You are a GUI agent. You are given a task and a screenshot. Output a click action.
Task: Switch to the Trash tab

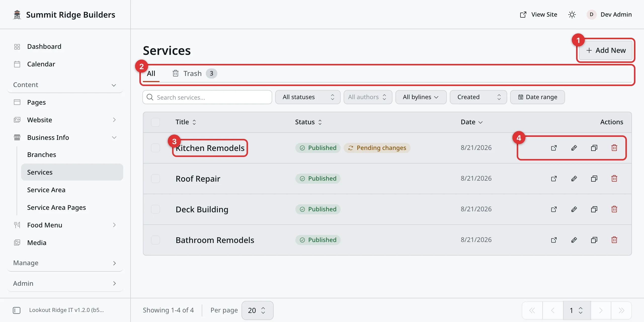coord(194,74)
